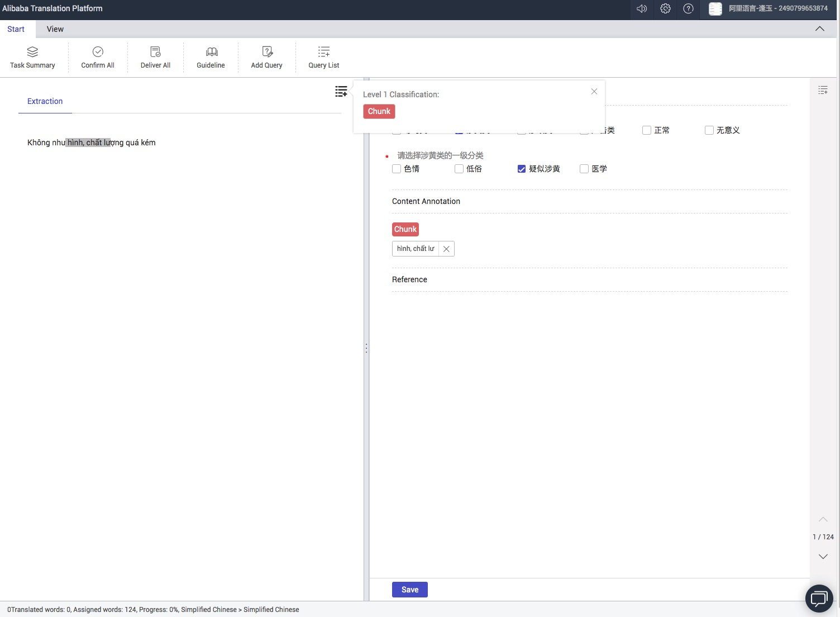Close the Level 1 Classification popup
This screenshot has height=617, width=840.
[594, 92]
